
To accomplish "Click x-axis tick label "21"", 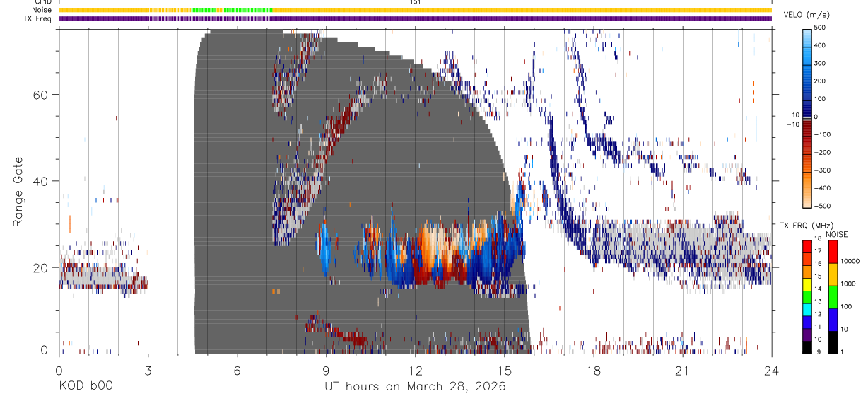I will pos(682,371).
